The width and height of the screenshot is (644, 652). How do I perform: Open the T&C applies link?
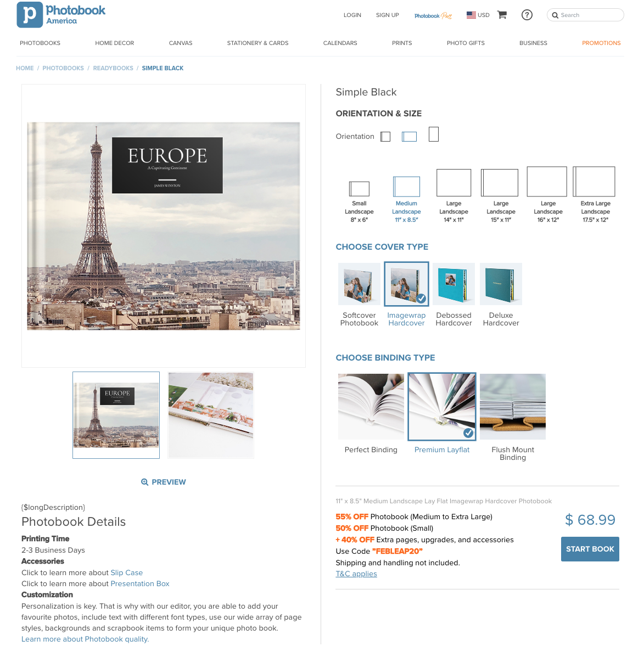(356, 574)
